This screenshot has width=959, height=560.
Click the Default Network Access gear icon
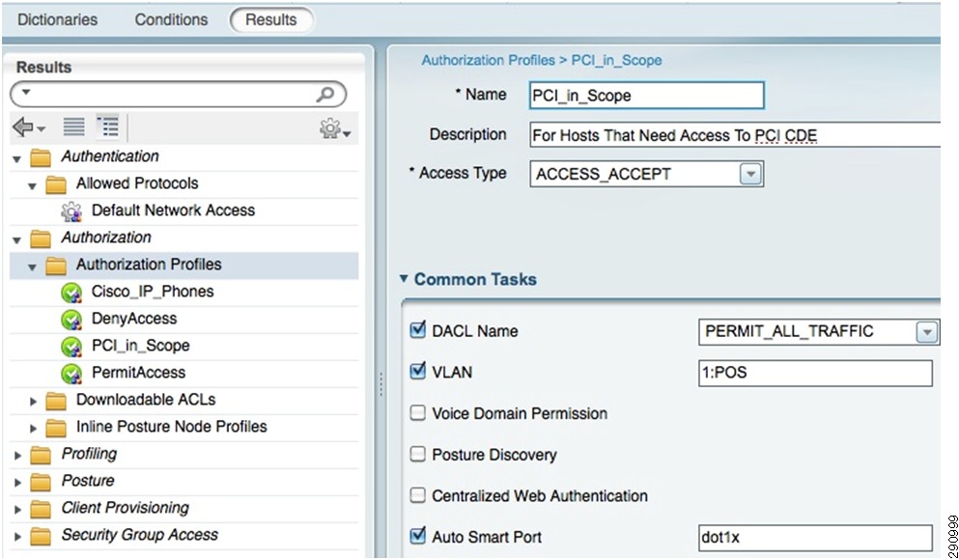[x=71, y=211]
